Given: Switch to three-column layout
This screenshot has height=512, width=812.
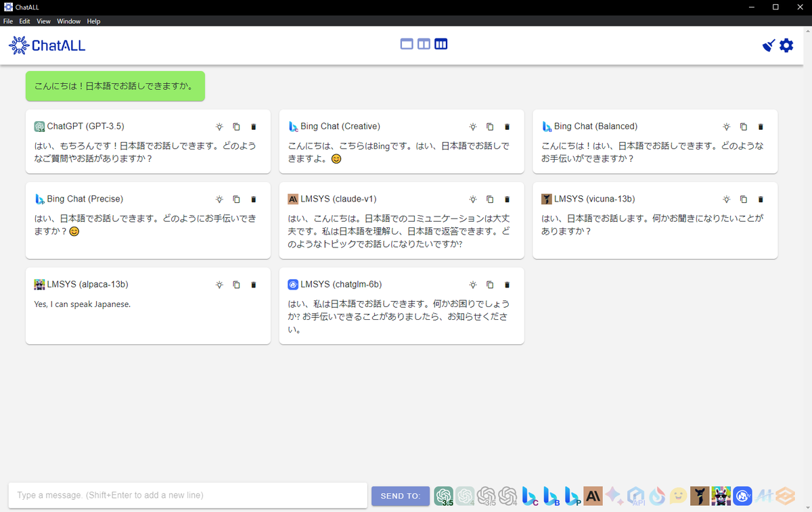Looking at the screenshot, I should (x=441, y=44).
